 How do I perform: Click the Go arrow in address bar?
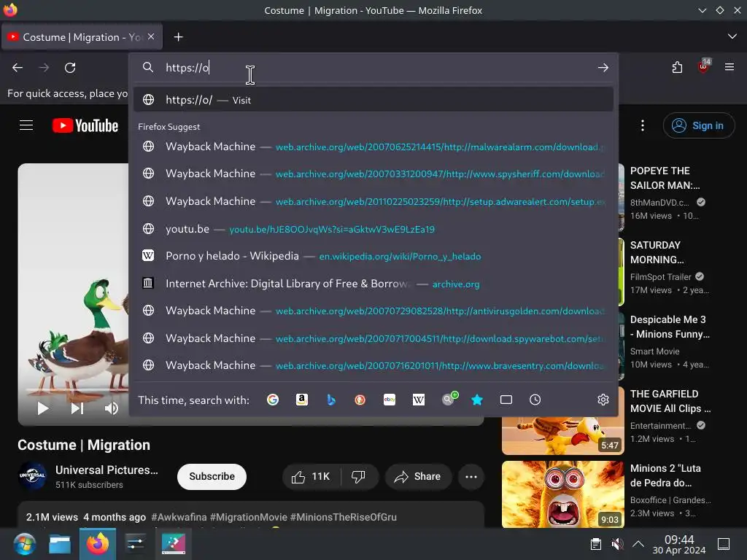point(603,68)
